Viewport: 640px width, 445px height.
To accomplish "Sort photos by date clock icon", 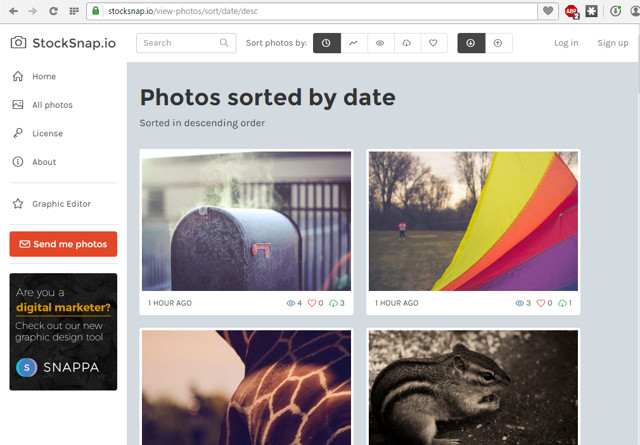I will coord(327,43).
